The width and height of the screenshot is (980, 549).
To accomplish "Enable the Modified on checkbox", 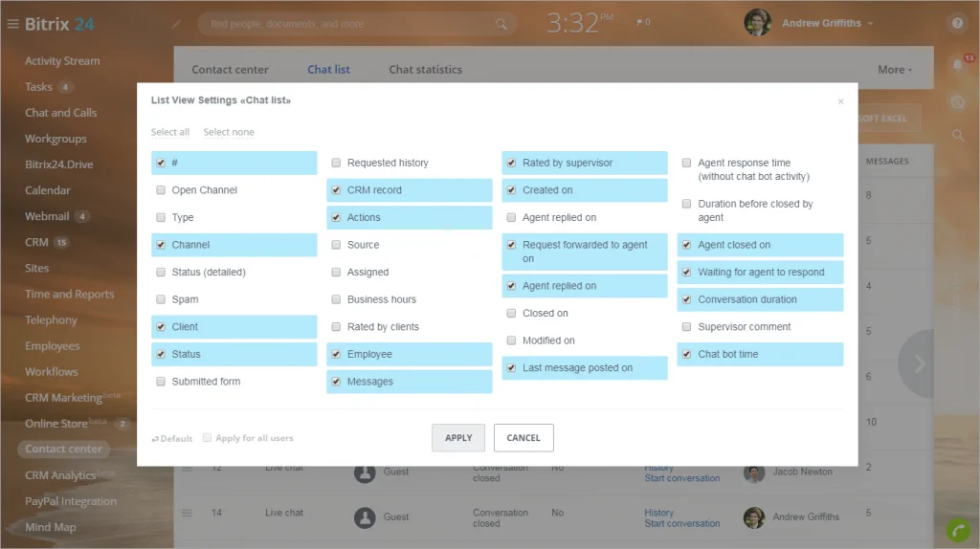I will coord(511,340).
